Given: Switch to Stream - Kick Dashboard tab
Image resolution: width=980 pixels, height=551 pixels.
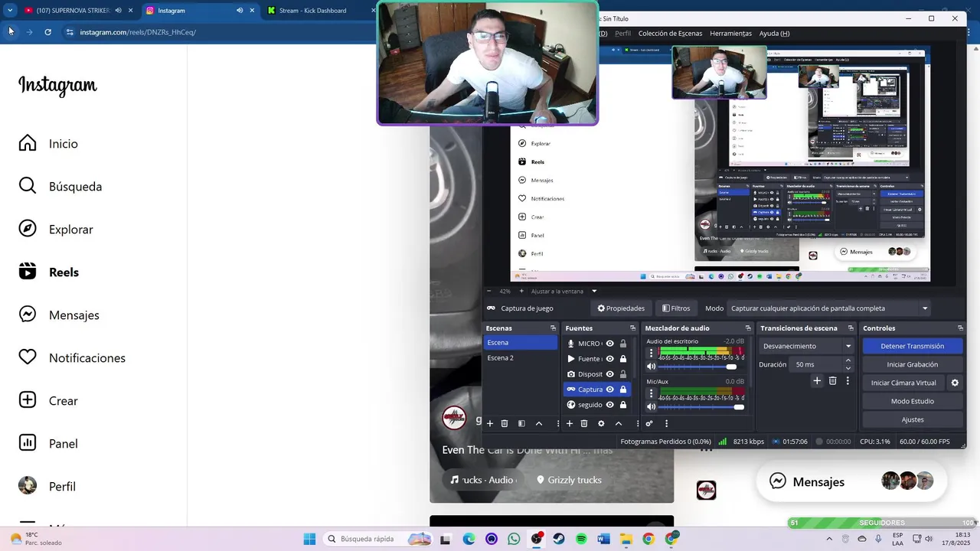Looking at the screenshot, I should click(312, 11).
